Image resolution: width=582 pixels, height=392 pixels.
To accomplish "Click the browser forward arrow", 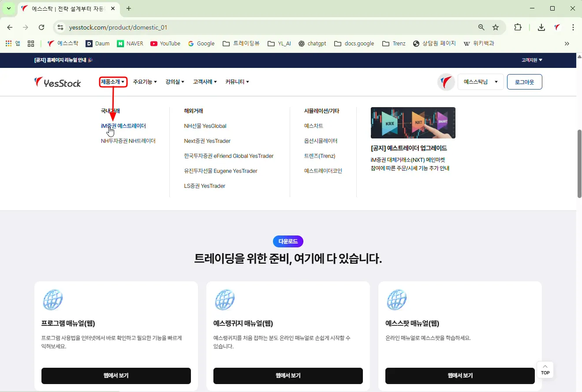I will pyautogui.click(x=26, y=27).
